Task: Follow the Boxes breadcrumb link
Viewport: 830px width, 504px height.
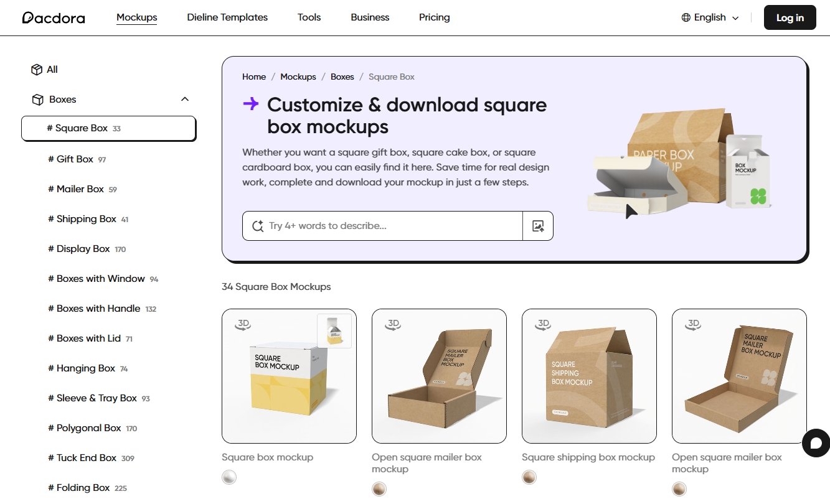Action: (342, 77)
